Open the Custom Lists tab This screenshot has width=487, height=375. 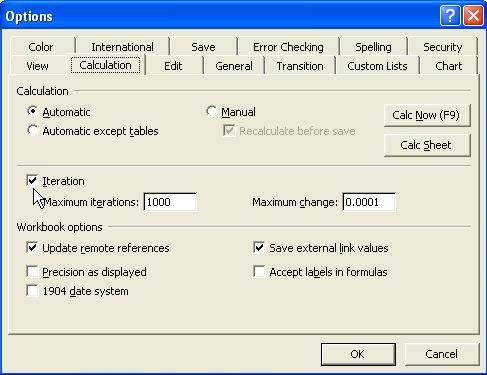click(x=377, y=66)
